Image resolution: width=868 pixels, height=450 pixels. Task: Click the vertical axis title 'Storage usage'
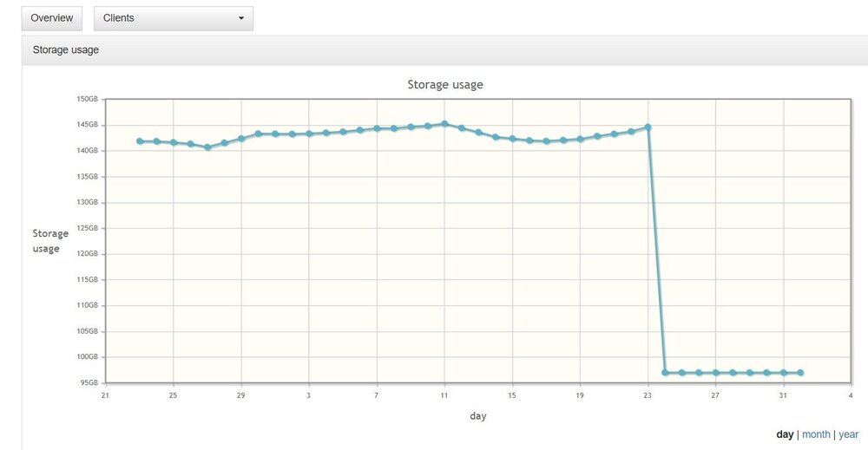coord(49,241)
